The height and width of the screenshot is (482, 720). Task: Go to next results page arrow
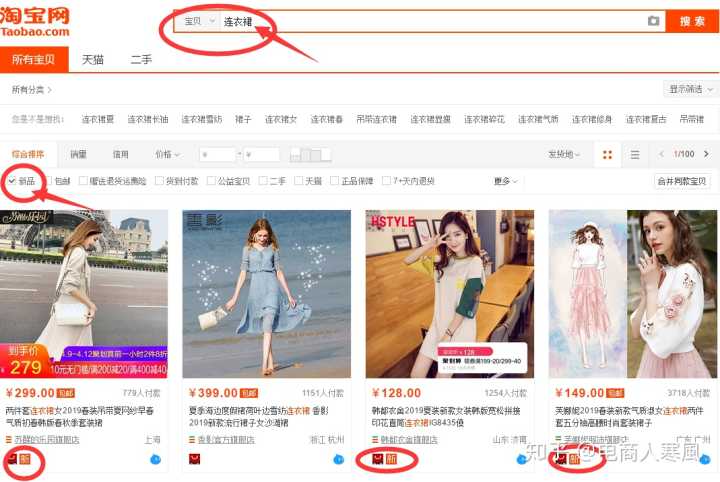tap(708, 155)
